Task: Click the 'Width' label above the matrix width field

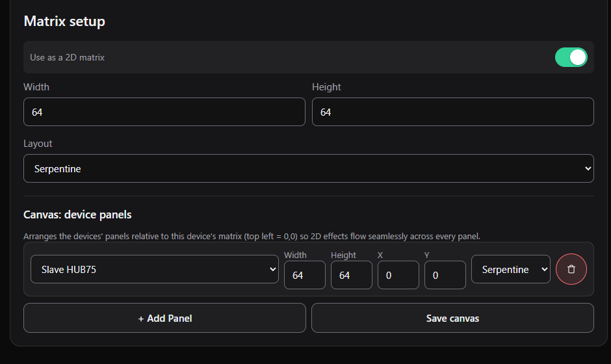Action: (x=36, y=87)
